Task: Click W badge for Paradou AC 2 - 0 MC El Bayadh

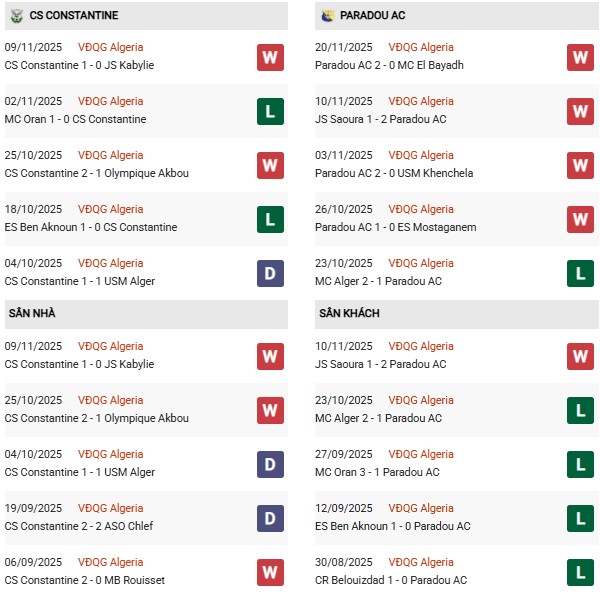Action: point(580,57)
